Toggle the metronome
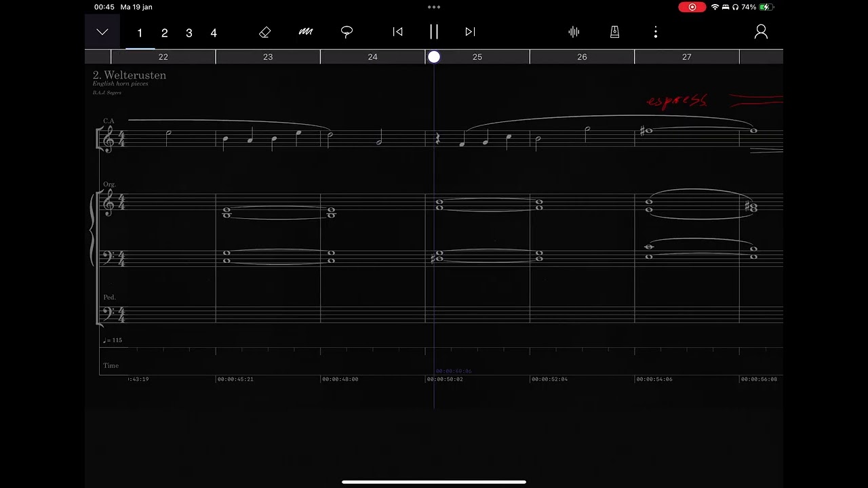Screen dimensions: 868x488 click(614, 32)
